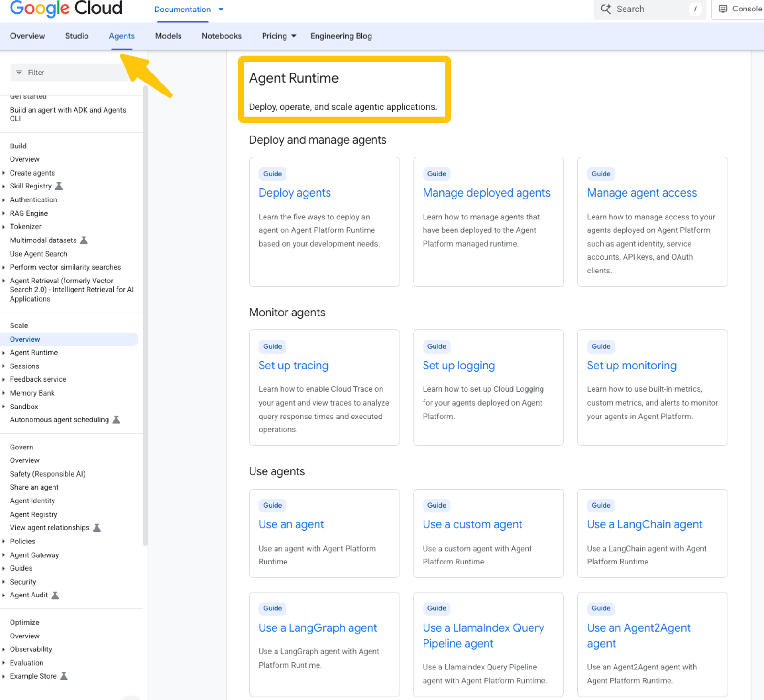The image size is (764, 700).
Task: Open the Set up tracing guide
Action: tap(293, 366)
